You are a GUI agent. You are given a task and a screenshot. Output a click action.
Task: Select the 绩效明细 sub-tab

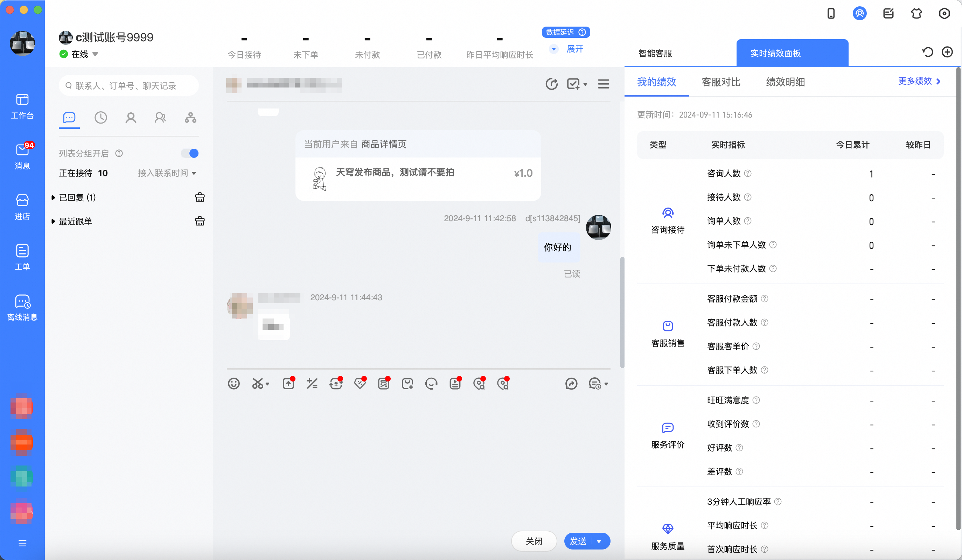pos(785,82)
